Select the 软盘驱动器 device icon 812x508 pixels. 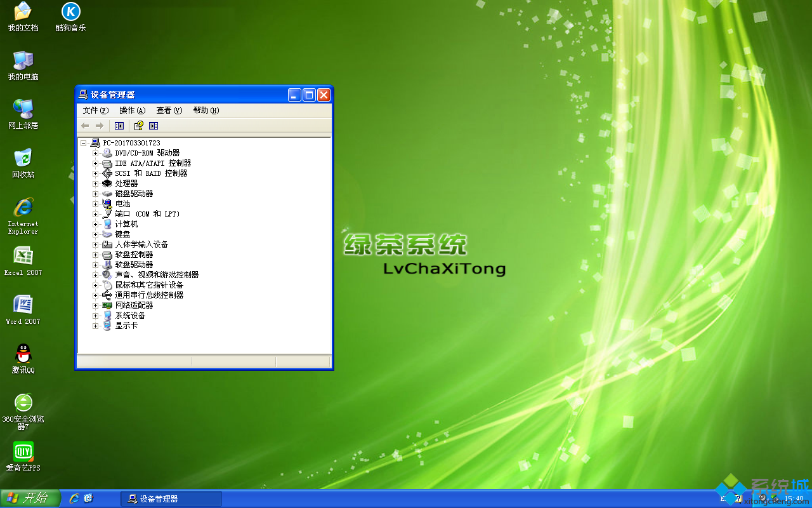point(107,265)
